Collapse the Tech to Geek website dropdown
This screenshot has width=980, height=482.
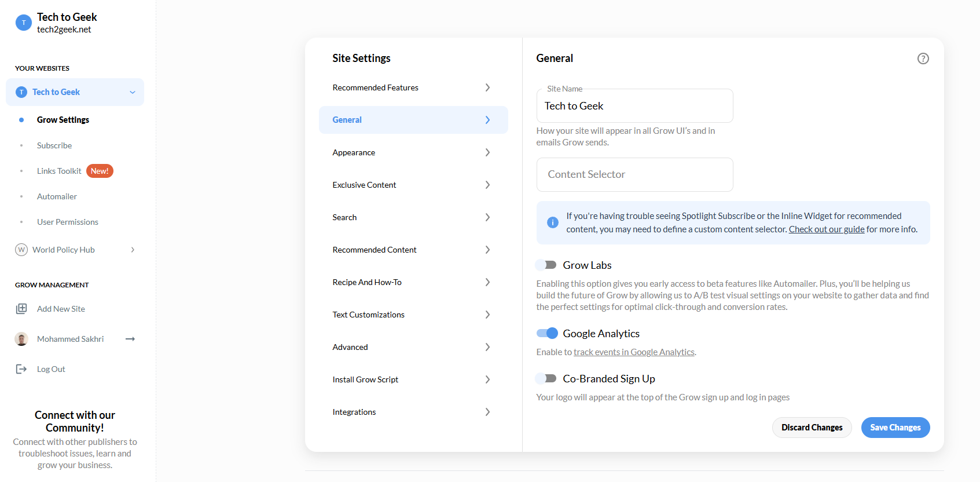133,92
